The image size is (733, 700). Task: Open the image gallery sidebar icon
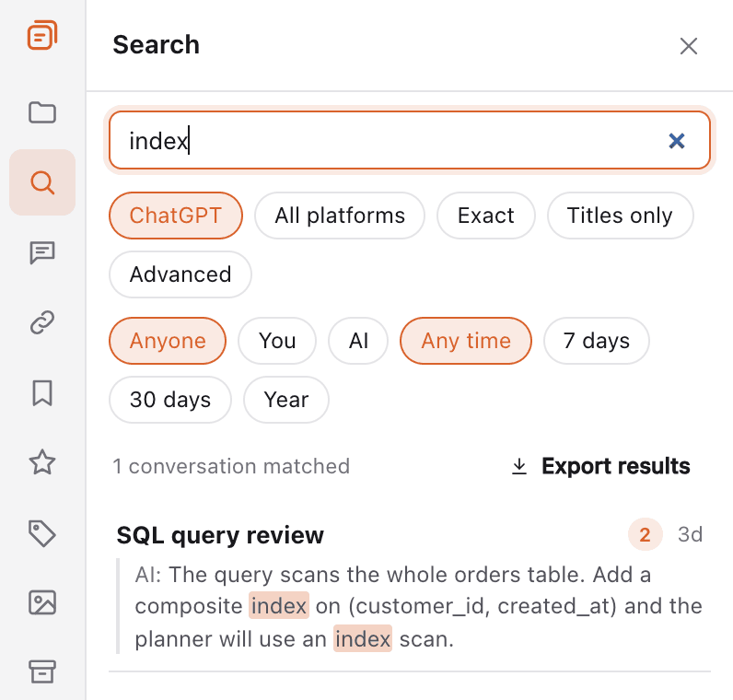tap(42, 602)
